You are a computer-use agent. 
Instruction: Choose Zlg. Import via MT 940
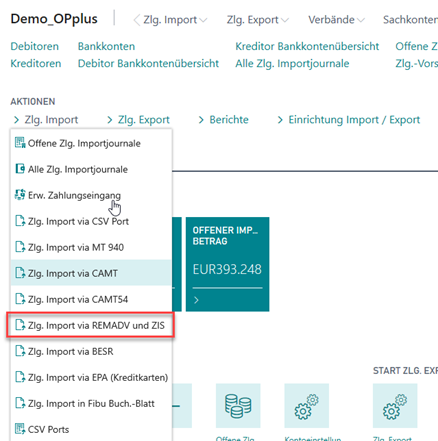[91, 247]
